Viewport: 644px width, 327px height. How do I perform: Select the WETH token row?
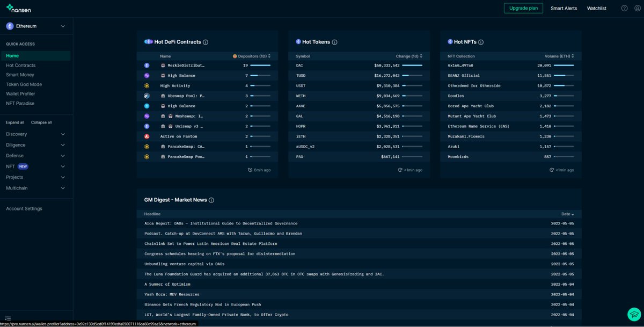(x=359, y=96)
